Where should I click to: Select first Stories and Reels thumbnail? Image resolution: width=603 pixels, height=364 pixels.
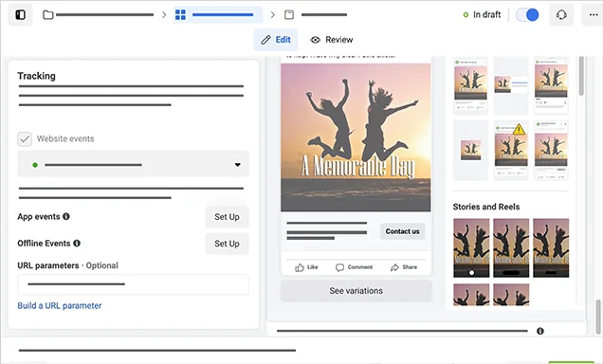[471, 248]
